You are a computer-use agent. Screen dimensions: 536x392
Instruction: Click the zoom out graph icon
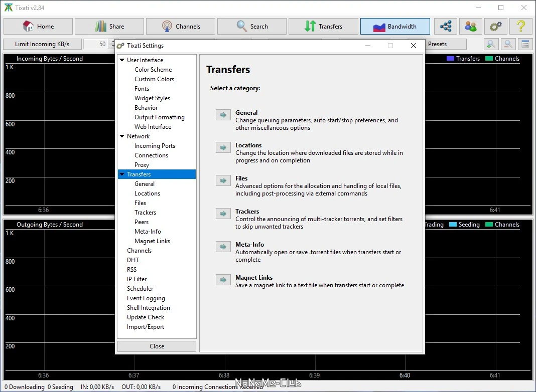[x=508, y=44]
